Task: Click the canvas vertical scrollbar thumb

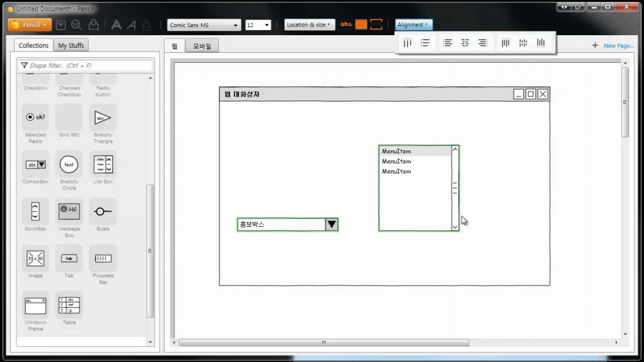Action: [x=625, y=102]
